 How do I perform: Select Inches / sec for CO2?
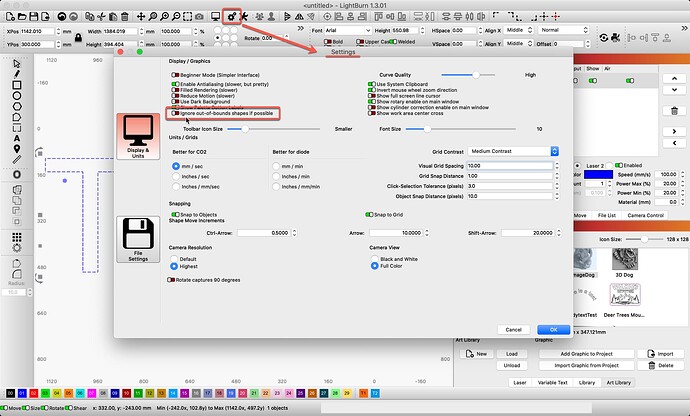click(x=177, y=176)
